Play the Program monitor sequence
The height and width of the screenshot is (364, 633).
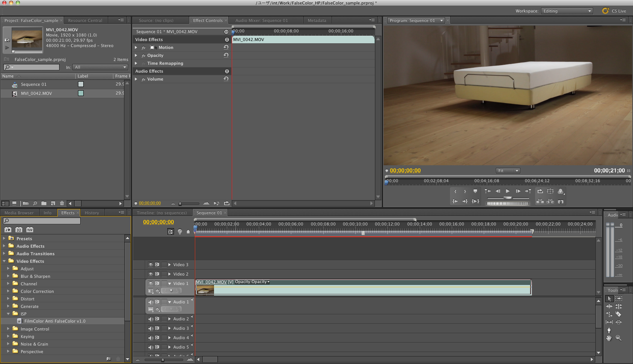click(508, 191)
